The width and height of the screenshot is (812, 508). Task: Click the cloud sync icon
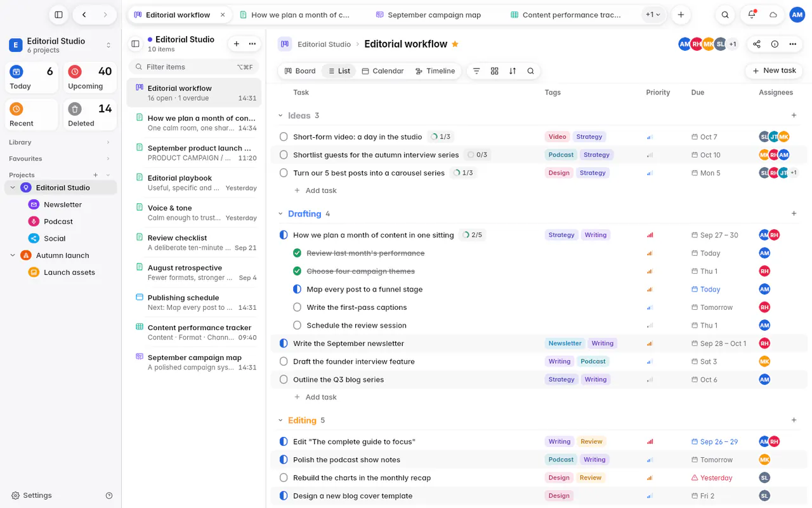click(773, 15)
